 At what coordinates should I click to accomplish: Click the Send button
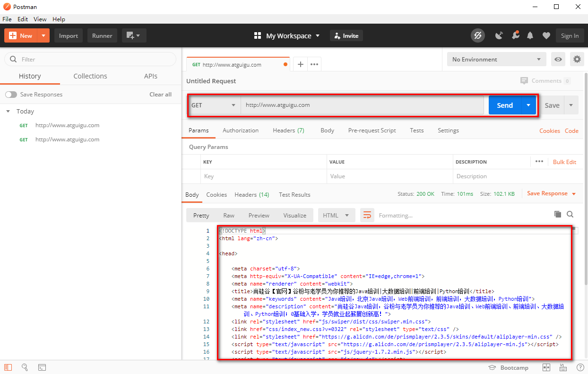tap(505, 105)
